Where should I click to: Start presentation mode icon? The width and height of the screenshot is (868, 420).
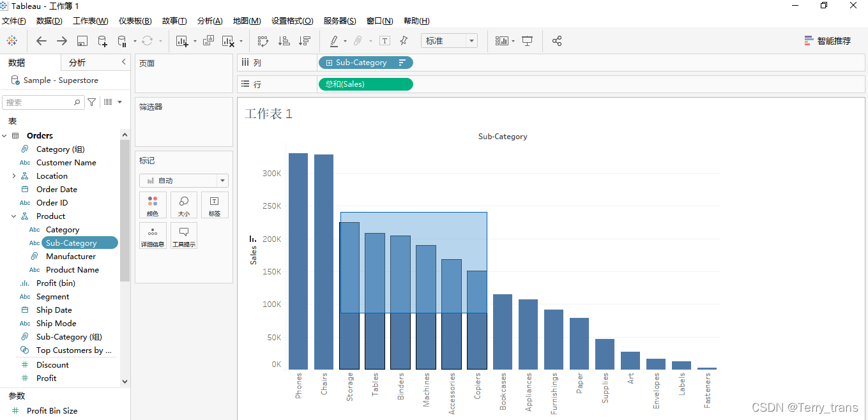[528, 41]
